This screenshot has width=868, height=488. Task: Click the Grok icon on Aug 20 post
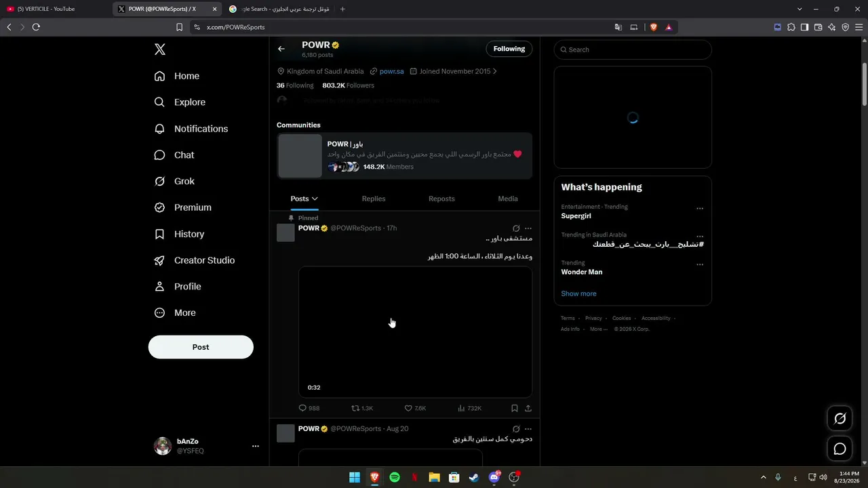[516, 429]
